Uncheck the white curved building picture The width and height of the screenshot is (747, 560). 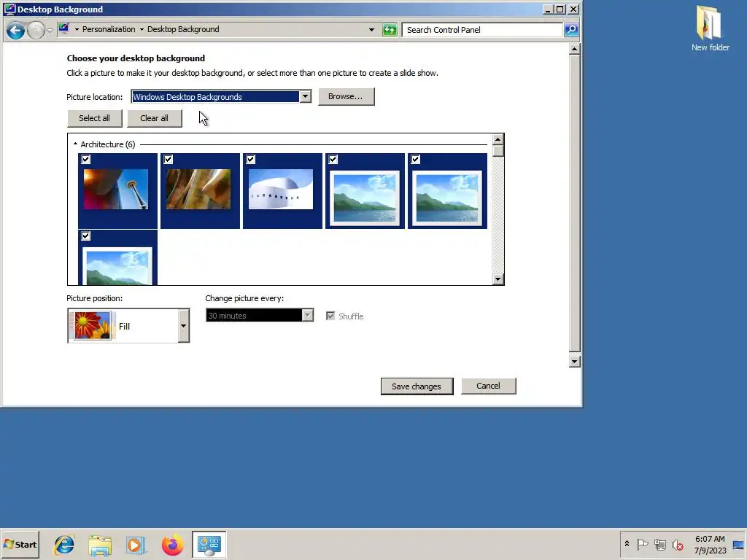click(x=251, y=159)
